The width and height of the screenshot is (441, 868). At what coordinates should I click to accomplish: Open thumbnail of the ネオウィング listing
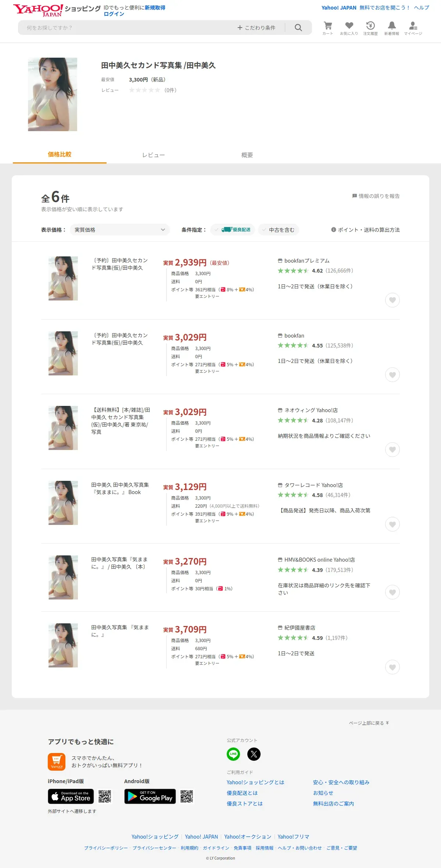pyautogui.click(x=63, y=428)
